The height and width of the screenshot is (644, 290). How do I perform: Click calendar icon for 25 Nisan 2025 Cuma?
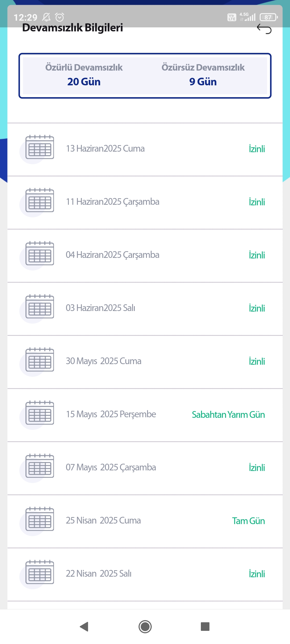tap(40, 519)
